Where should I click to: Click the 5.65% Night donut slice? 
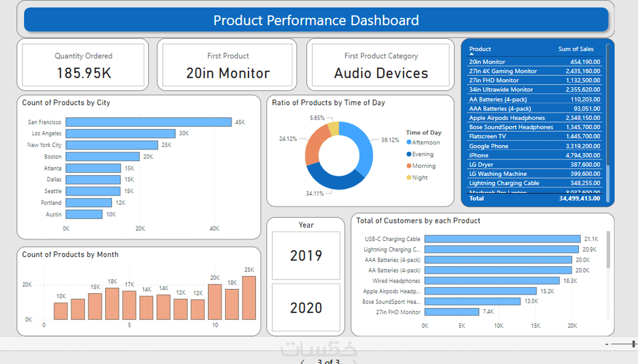click(x=334, y=129)
